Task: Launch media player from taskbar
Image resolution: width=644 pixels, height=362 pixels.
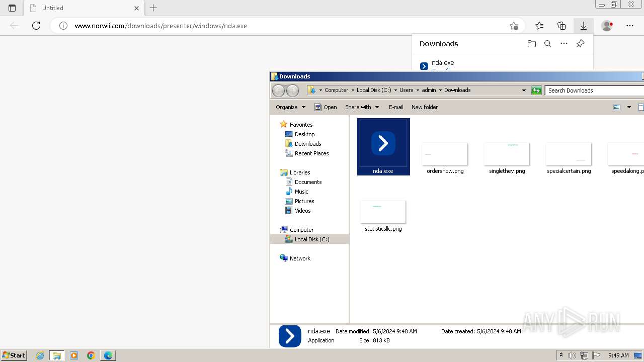Action: click(74, 355)
